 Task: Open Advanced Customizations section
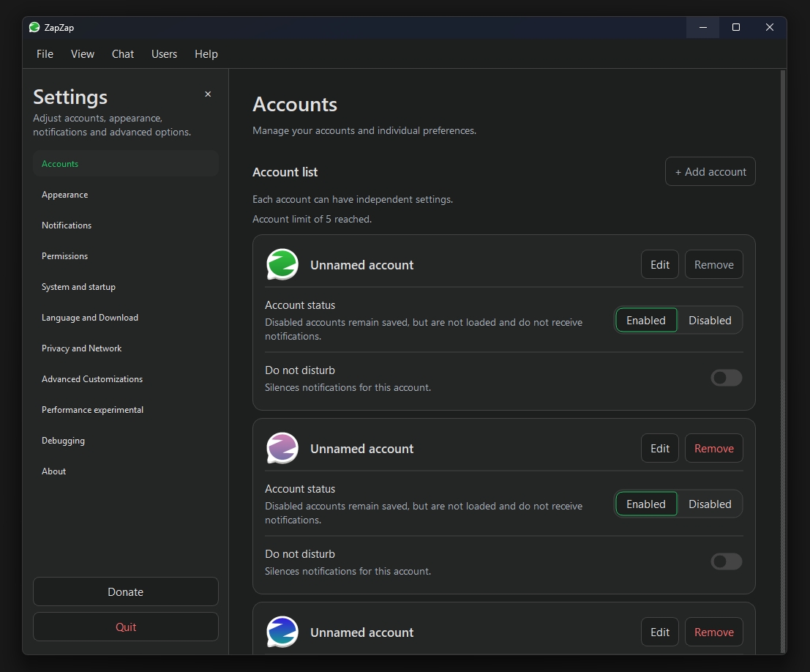[x=126, y=379]
